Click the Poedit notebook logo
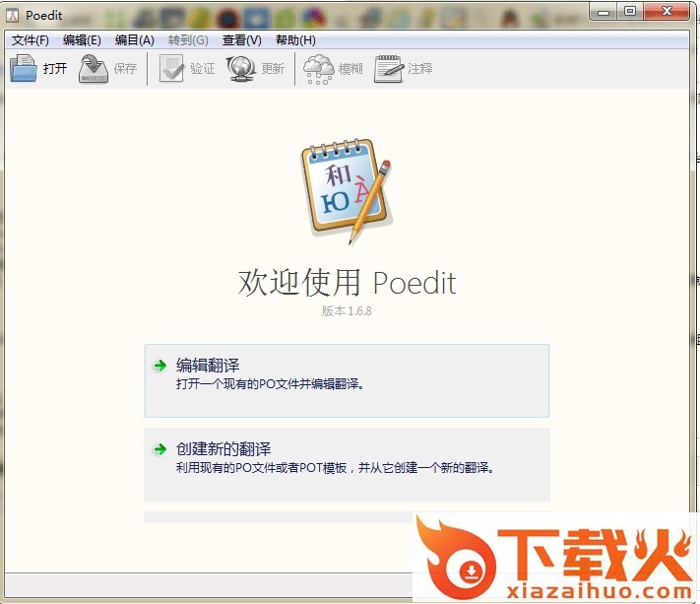 pos(347,191)
